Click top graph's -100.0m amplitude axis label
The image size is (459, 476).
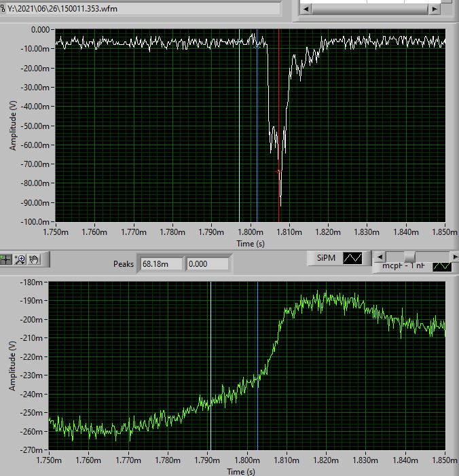tap(37, 221)
